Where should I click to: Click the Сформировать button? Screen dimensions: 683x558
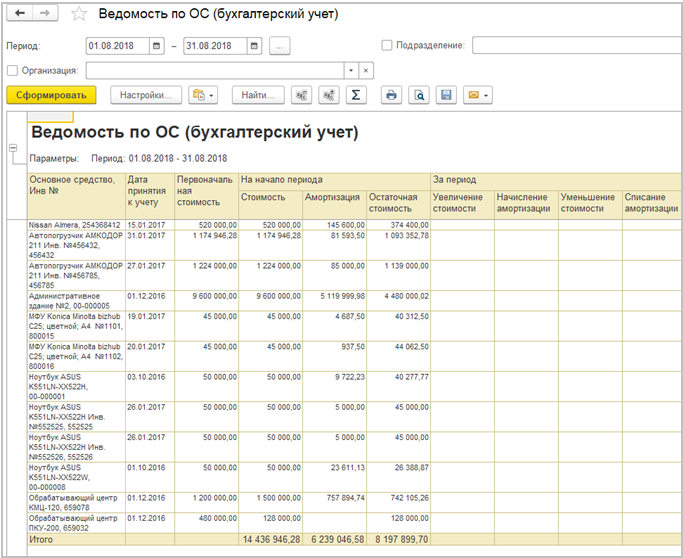click(x=51, y=95)
